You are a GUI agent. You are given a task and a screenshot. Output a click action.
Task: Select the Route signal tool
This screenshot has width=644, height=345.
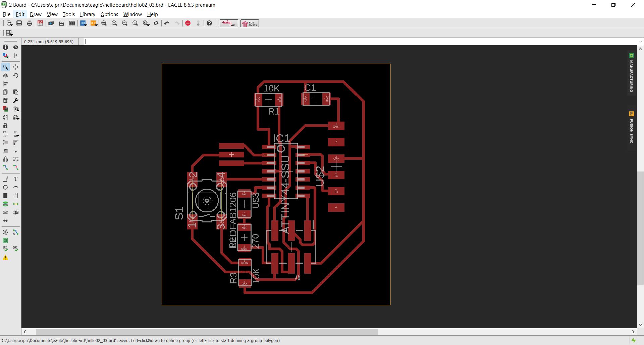(5, 167)
